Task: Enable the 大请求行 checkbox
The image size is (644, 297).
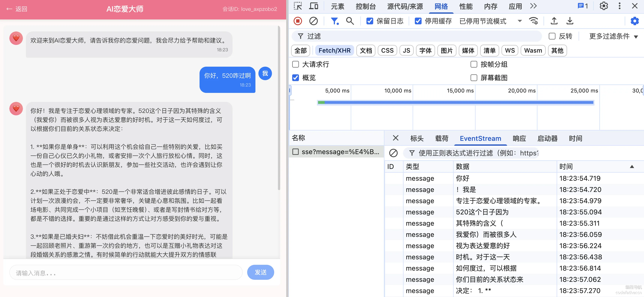Action: pos(296,64)
